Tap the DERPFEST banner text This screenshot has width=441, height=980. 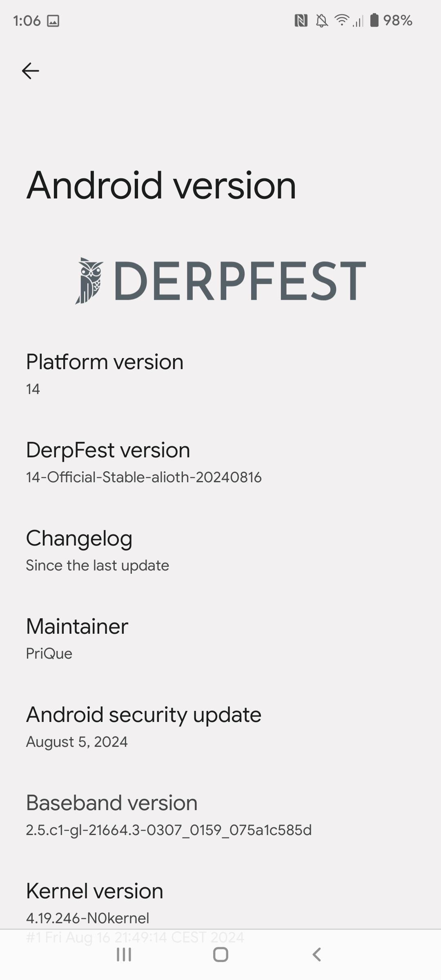(x=240, y=281)
